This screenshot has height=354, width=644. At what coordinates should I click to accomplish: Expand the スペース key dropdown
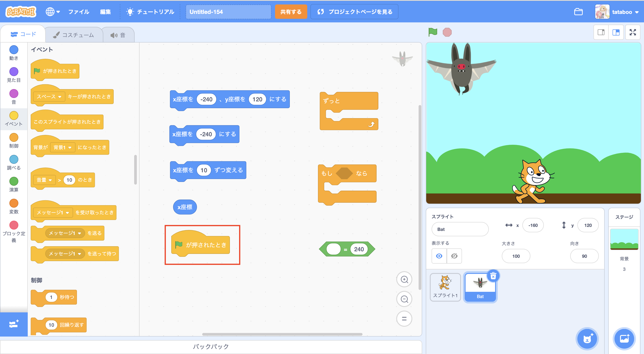click(59, 97)
